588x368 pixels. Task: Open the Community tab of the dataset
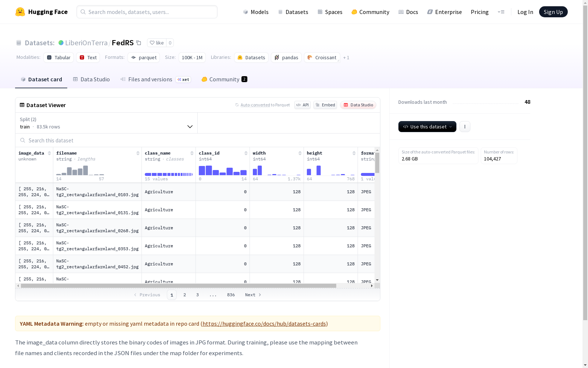click(224, 79)
